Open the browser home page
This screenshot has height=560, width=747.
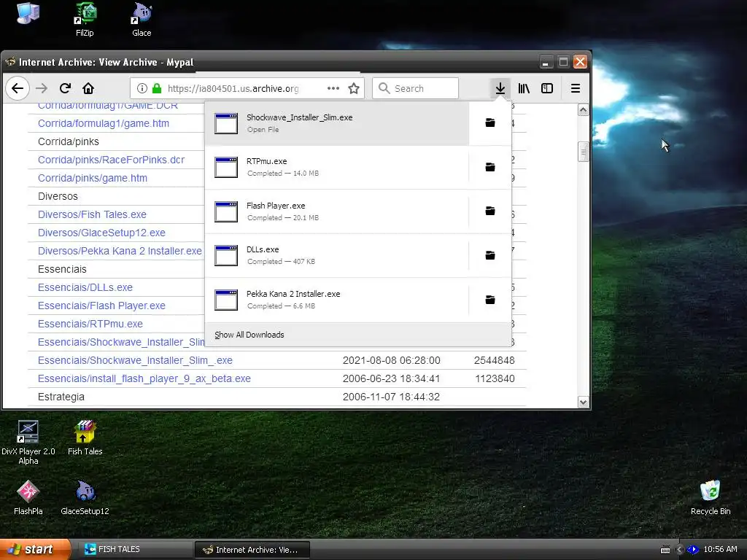(88, 88)
